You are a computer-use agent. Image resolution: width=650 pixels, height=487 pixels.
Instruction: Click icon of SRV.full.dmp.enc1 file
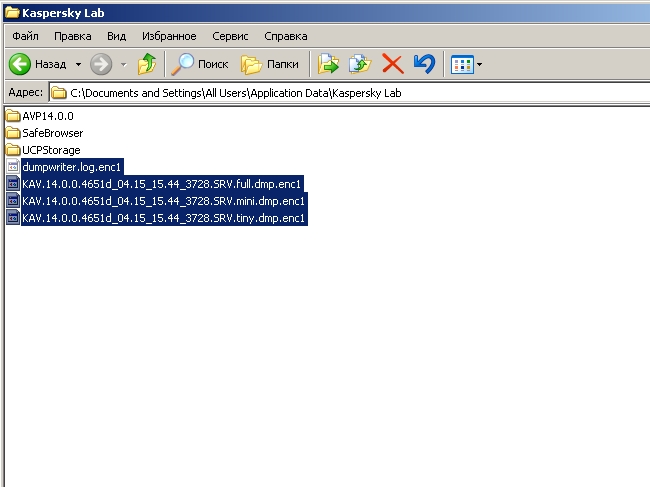tap(13, 184)
